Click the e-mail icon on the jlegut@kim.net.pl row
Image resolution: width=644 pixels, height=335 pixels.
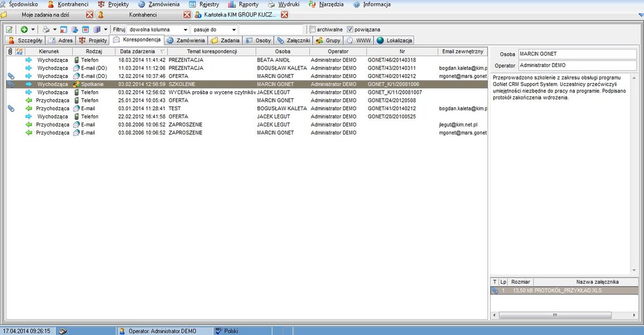(77, 124)
